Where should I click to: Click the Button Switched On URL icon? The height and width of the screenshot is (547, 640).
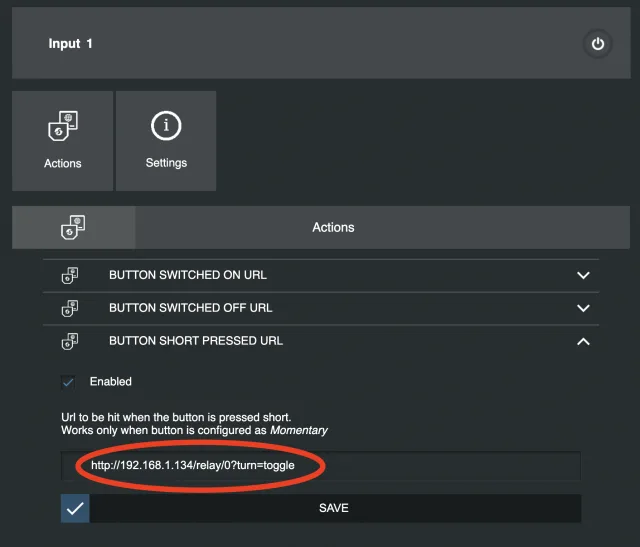[71, 275]
